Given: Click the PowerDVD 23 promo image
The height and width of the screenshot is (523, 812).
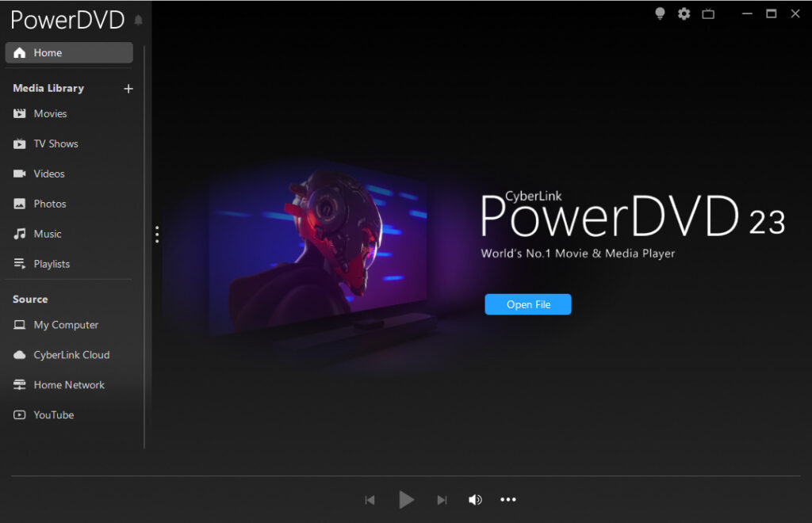Looking at the screenshot, I should 322,252.
